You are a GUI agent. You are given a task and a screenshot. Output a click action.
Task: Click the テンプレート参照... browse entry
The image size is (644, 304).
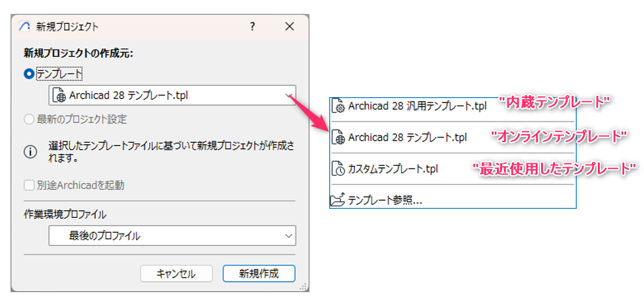point(385,200)
